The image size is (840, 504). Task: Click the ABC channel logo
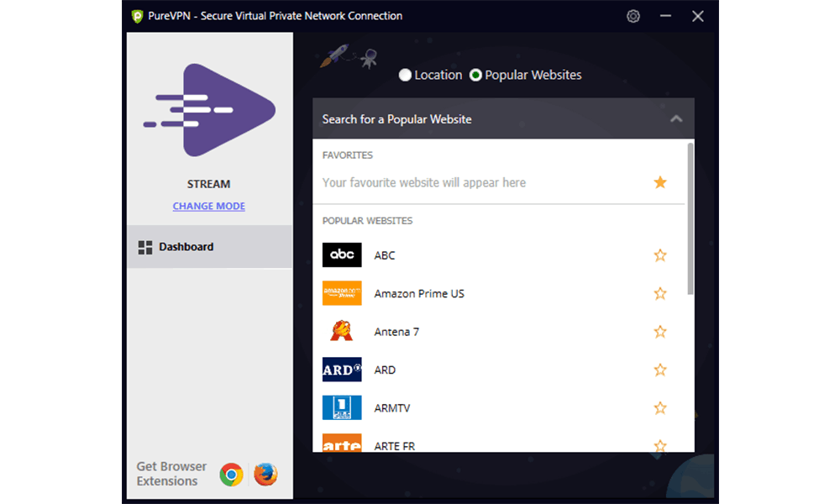point(342,255)
